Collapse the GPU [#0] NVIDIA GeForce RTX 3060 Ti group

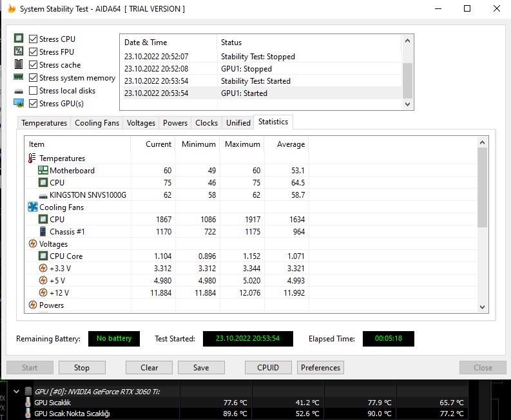16,391
